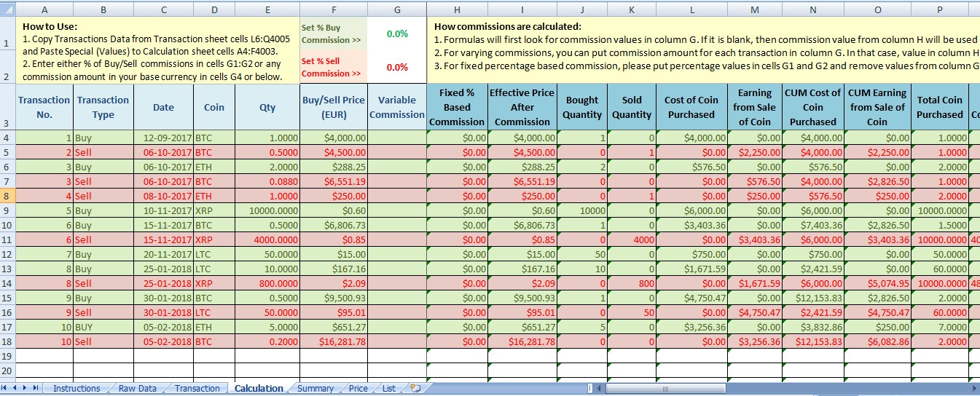Select the uppercase 'BUY' transaction type cell
Image resolution: width=980 pixels, height=396 pixels.
(x=103, y=327)
